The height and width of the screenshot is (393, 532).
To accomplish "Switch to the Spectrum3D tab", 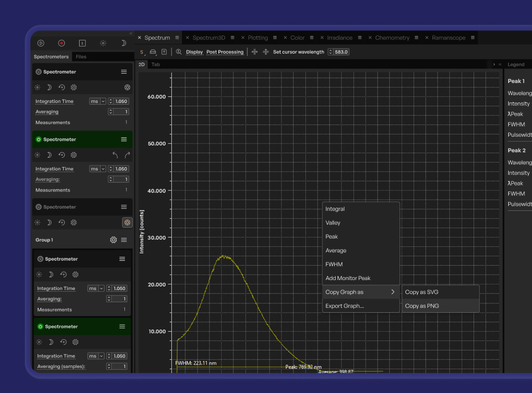I will pyautogui.click(x=209, y=37).
